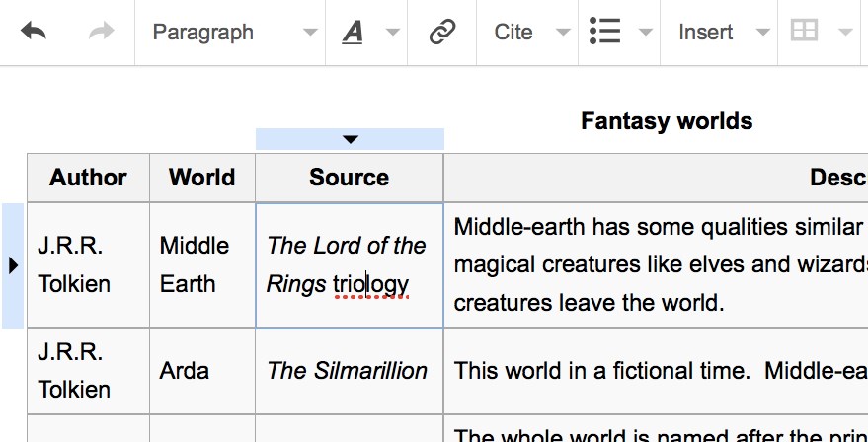868x442 pixels.
Task: Click the table grid icon
Action: click(804, 31)
